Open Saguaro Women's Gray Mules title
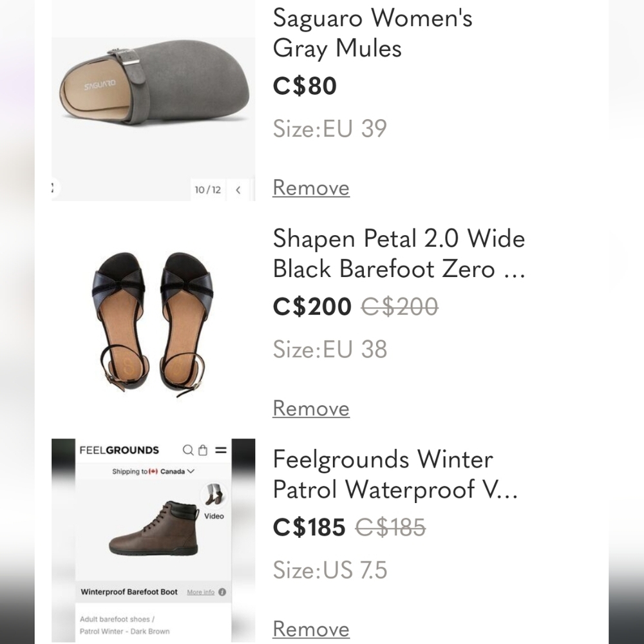The image size is (644, 644). click(x=372, y=33)
